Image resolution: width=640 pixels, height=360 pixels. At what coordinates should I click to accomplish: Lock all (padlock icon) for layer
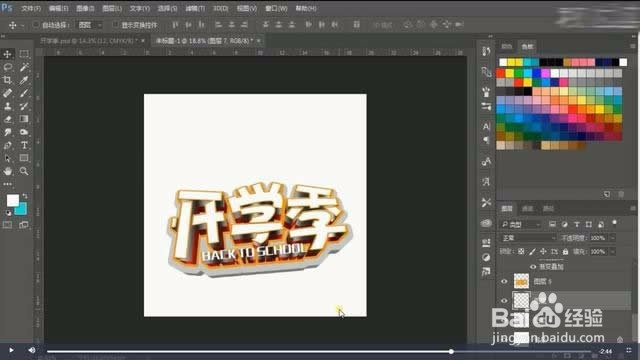565,251
